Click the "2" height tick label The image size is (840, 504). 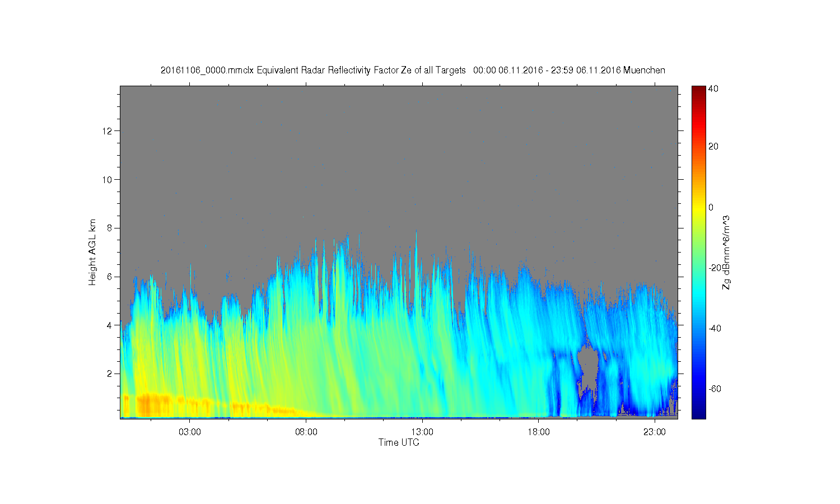pyautogui.click(x=111, y=374)
